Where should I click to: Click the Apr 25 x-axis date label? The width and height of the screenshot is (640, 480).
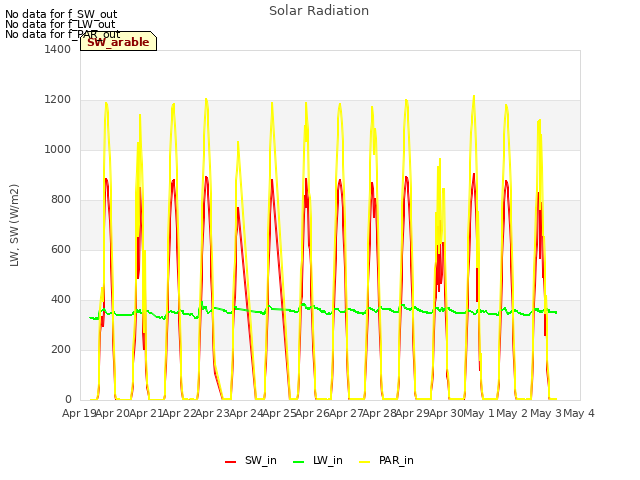(279, 413)
